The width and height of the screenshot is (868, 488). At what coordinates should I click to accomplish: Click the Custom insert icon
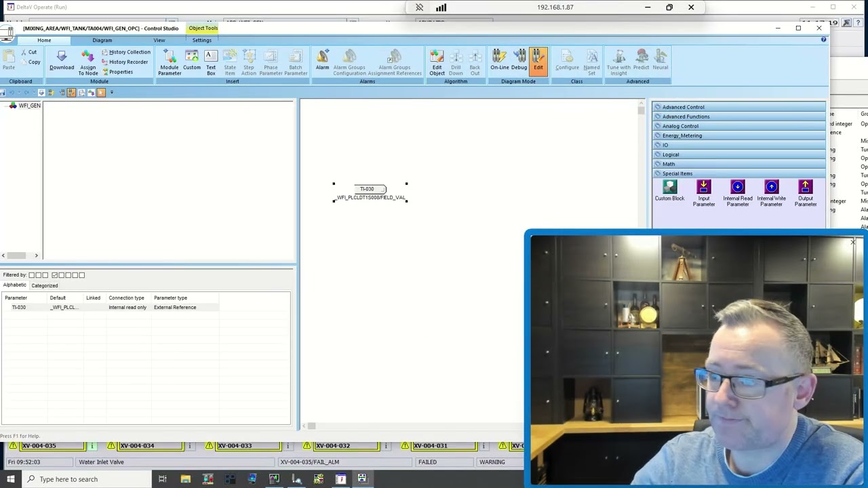pos(191,60)
